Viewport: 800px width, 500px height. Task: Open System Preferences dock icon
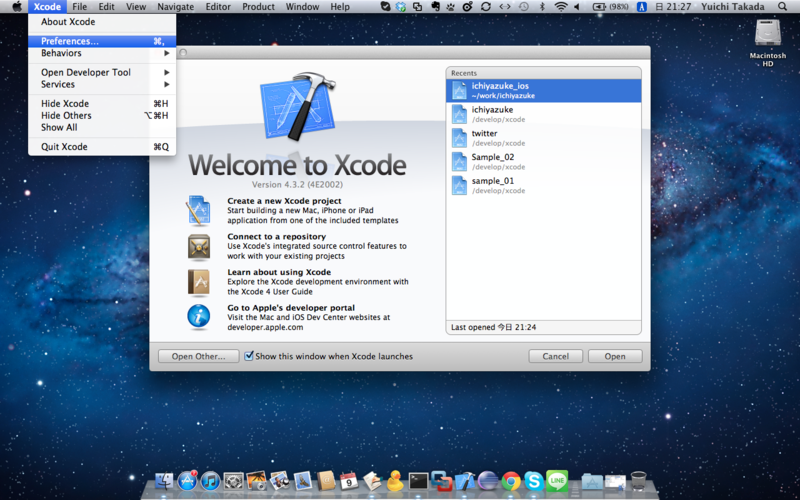(234, 481)
